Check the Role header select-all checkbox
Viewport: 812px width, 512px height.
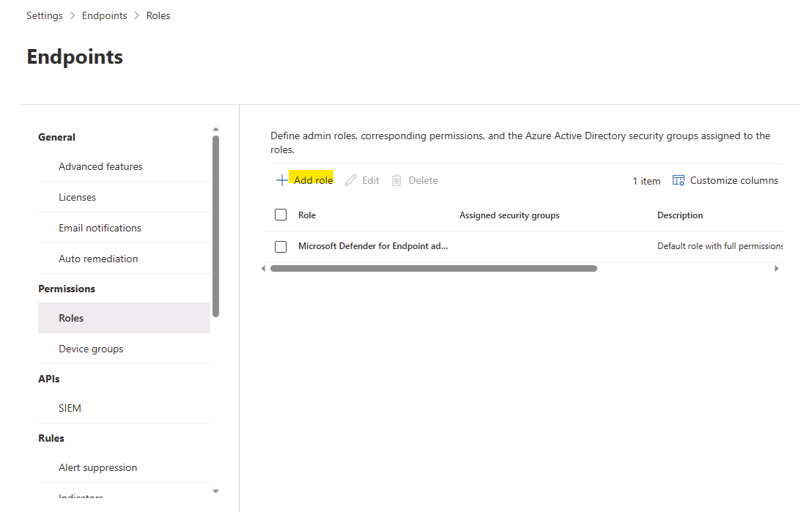pyautogui.click(x=281, y=215)
